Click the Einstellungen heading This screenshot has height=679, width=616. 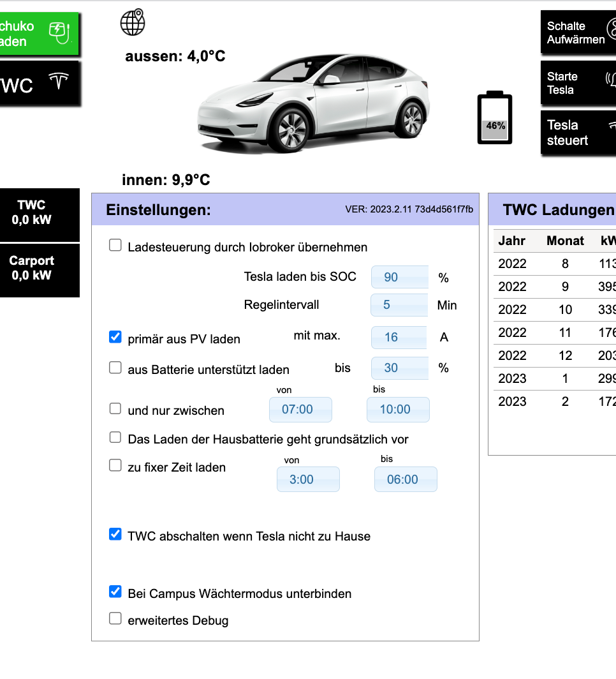(x=158, y=210)
